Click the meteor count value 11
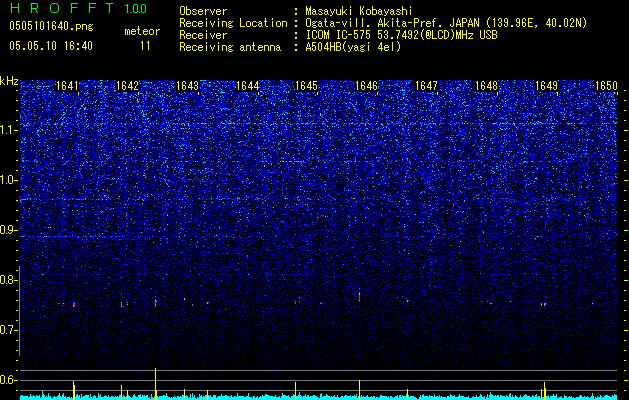The height and width of the screenshot is (400, 629). tap(145, 46)
